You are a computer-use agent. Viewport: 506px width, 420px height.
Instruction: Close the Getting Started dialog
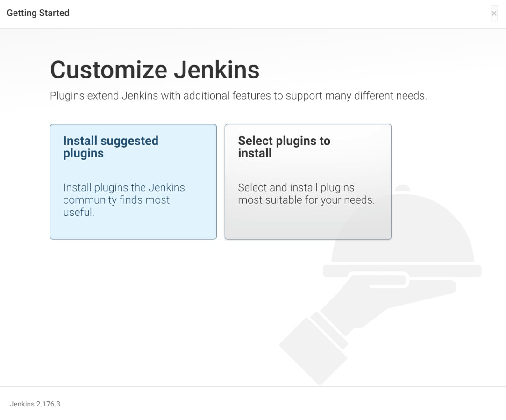click(x=494, y=14)
